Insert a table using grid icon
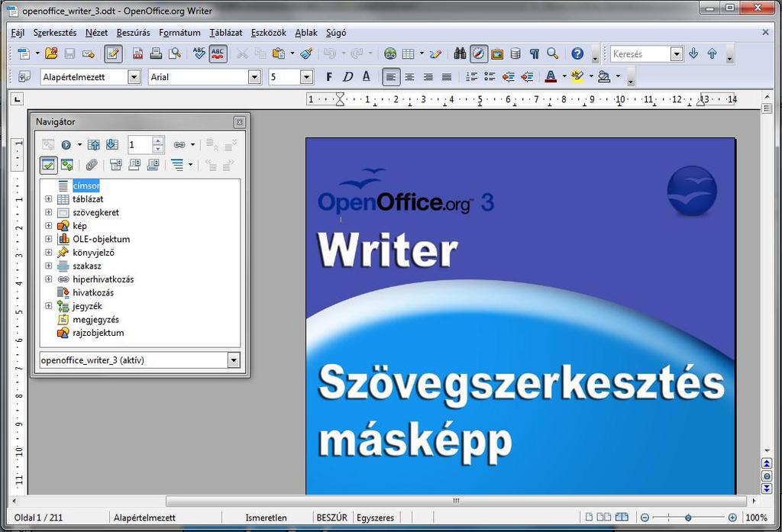Image resolution: width=782 pixels, height=532 pixels. tap(409, 53)
